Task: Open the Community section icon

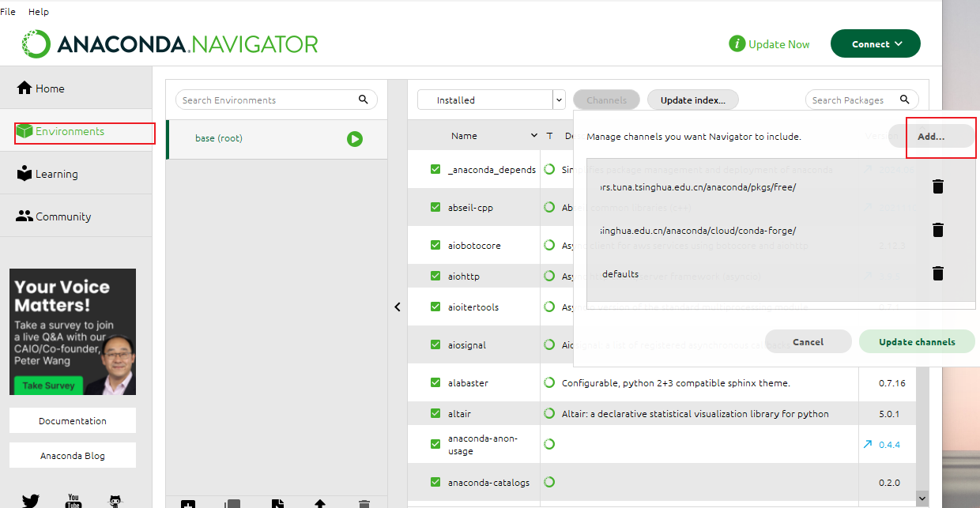Action: tap(24, 216)
